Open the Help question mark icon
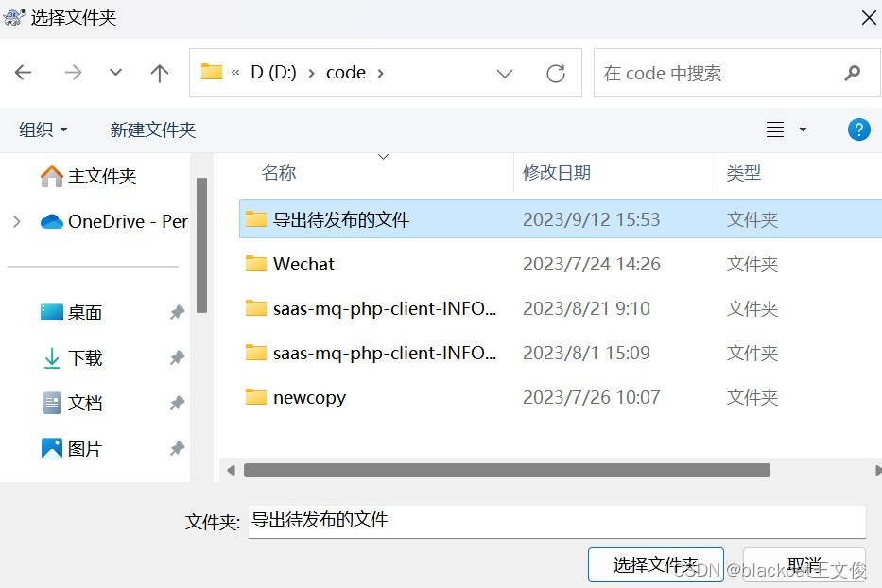Screen dimensions: 882x588 (858, 130)
